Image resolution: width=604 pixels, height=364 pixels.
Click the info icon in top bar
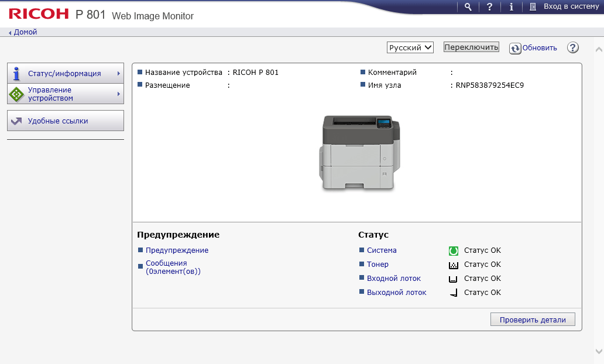(x=512, y=6)
